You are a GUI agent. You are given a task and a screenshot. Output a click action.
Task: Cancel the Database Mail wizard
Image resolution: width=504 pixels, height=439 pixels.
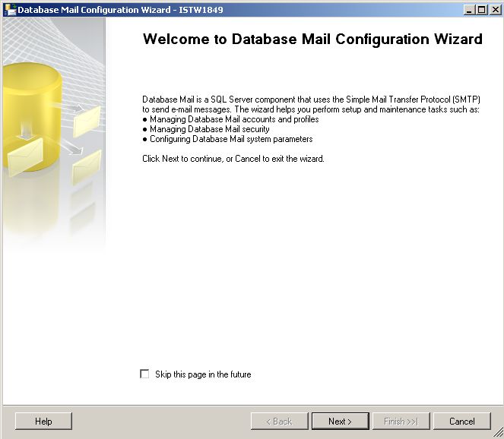point(462,421)
